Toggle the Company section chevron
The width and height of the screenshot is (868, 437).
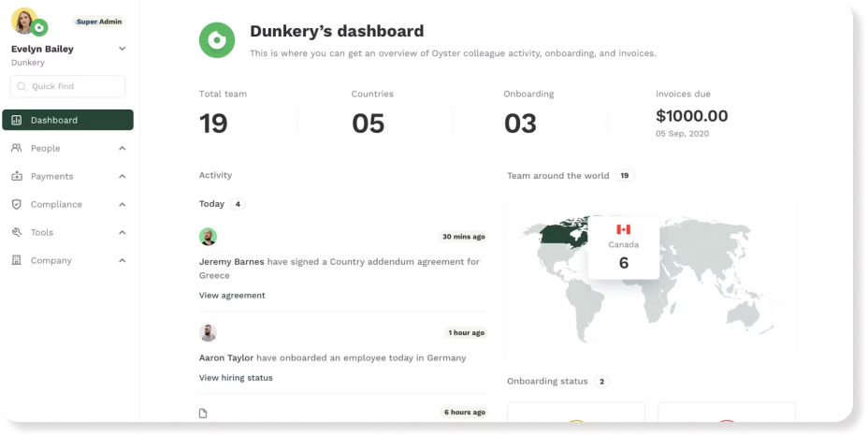click(123, 260)
